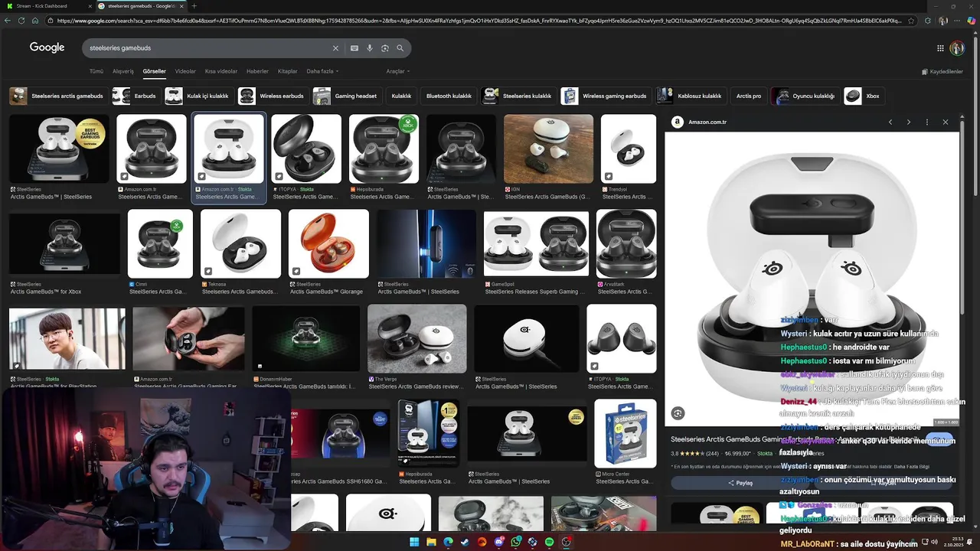Click in the Google search input field
Screen dimensions: 980x551
coord(207,48)
